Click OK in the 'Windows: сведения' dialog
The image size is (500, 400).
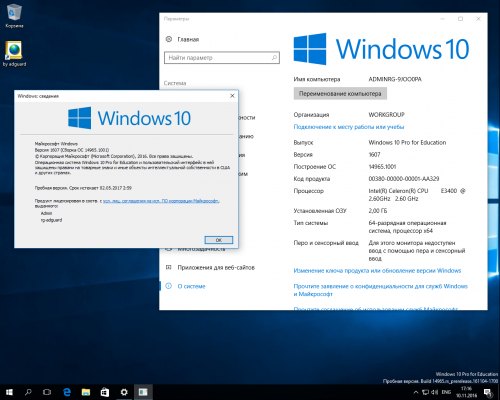219,240
